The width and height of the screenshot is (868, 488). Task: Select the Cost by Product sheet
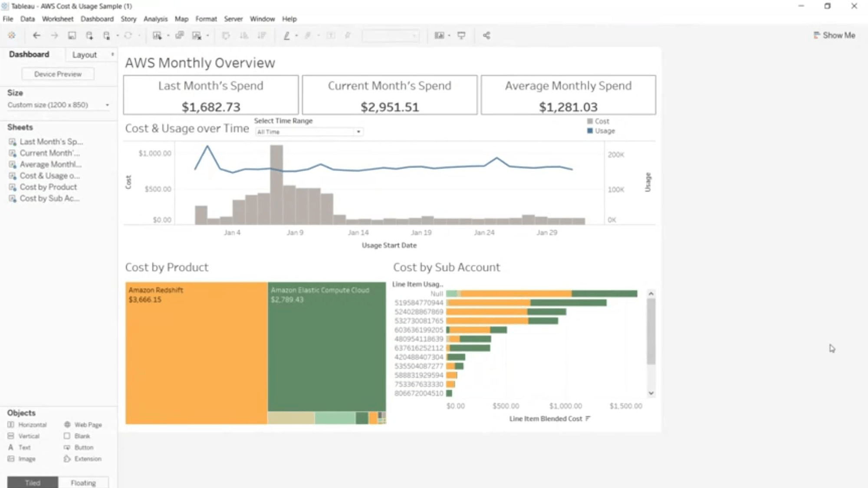[43, 187]
